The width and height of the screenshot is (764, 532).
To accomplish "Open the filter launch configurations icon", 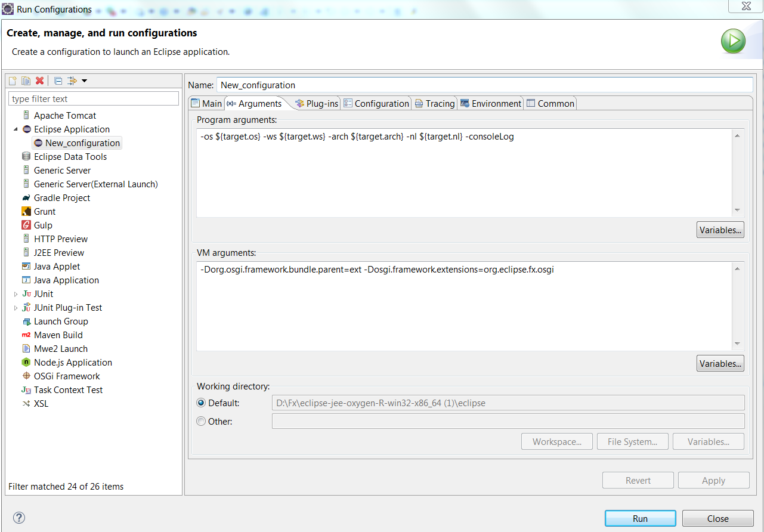I will 72,81.
